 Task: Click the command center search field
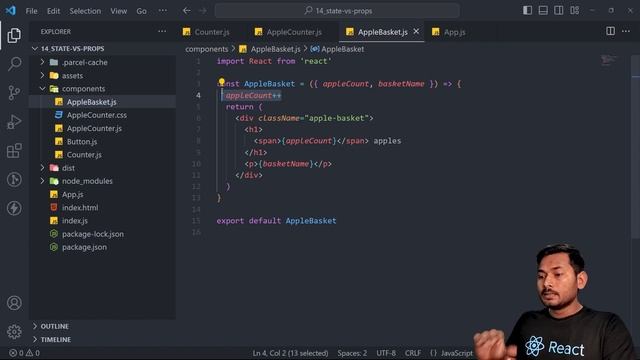(337, 11)
